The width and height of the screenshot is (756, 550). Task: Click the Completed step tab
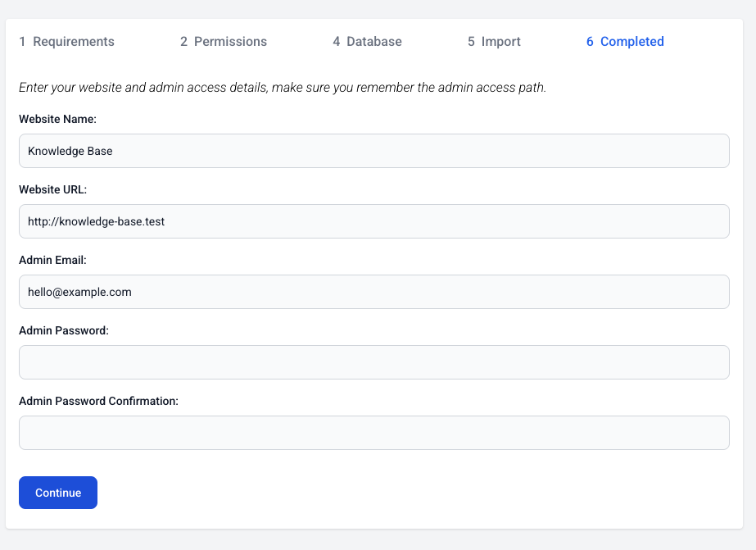[x=625, y=42]
